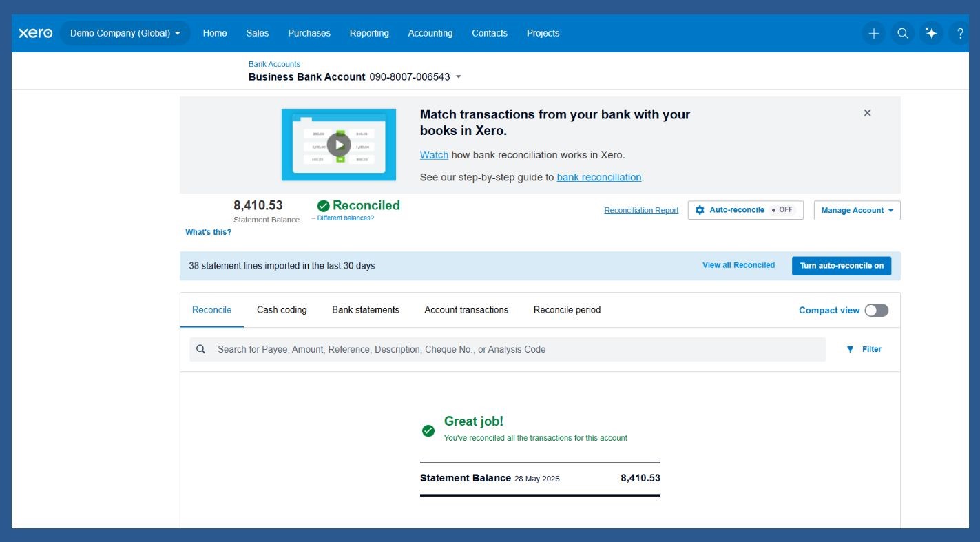Click the Filter label text
Screen dimensions: 980x542
click(x=872, y=349)
